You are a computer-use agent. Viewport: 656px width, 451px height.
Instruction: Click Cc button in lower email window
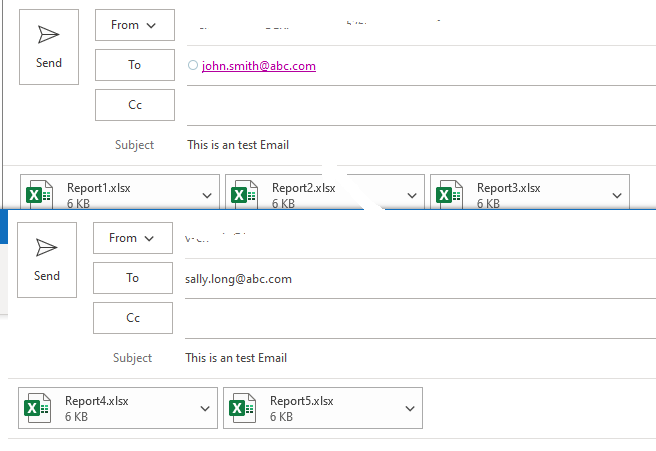coord(133,318)
